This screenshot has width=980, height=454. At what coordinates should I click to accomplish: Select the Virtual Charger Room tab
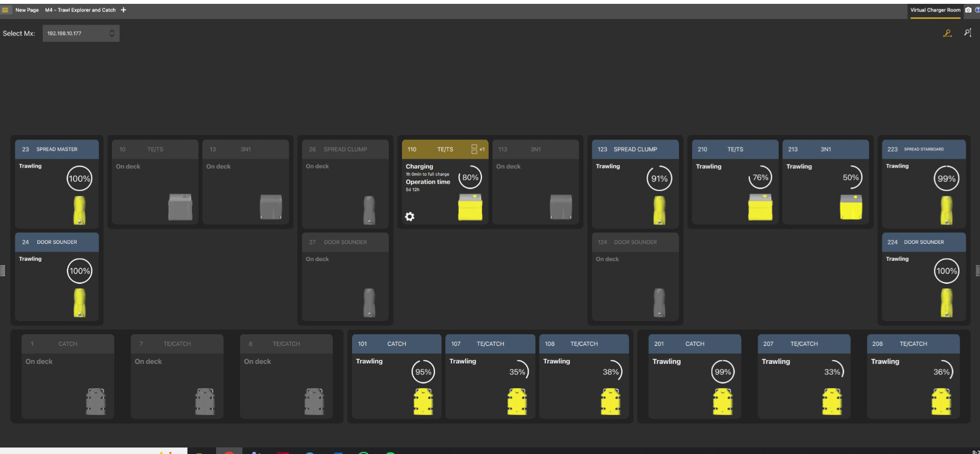pyautogui.click(x=935, y=10)
